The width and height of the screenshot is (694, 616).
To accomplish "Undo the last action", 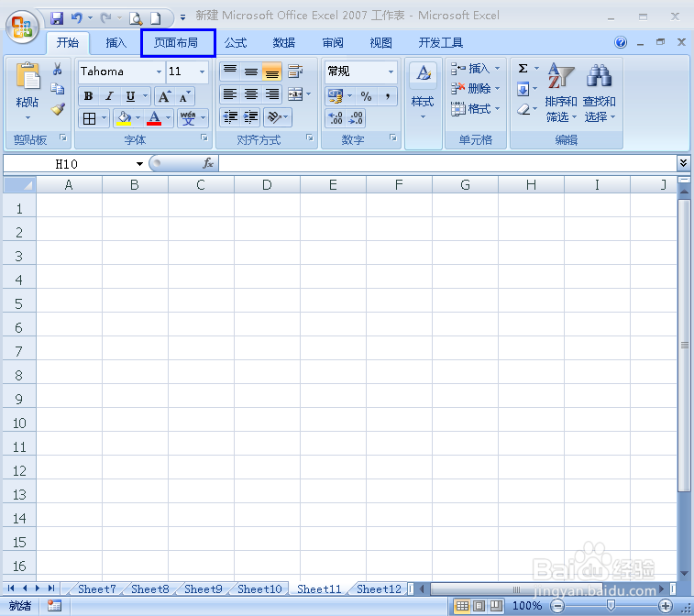I will coord(77,18).
